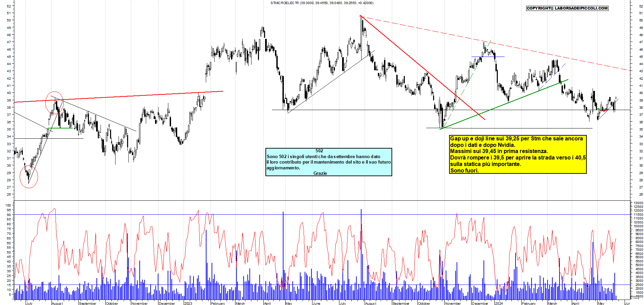Click the STMICROELECTR price title text
644x305 pixels.
pyautogui.click(x=322, y=3)
